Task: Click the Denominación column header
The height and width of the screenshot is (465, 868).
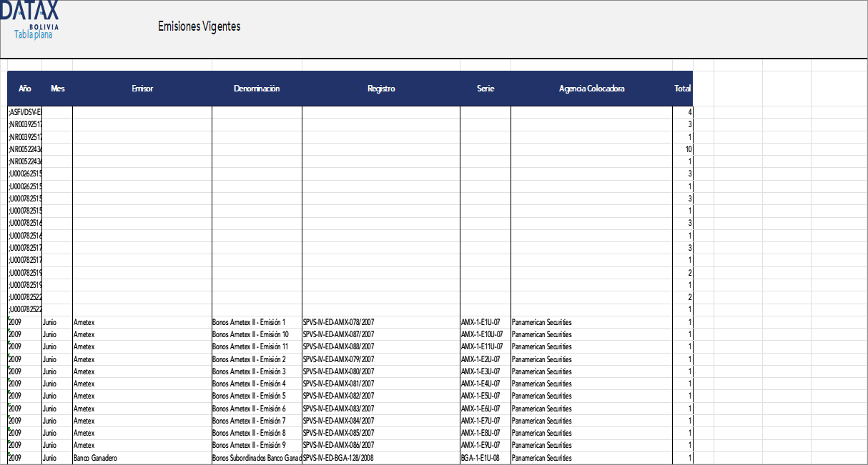Action: click(257, 89)
